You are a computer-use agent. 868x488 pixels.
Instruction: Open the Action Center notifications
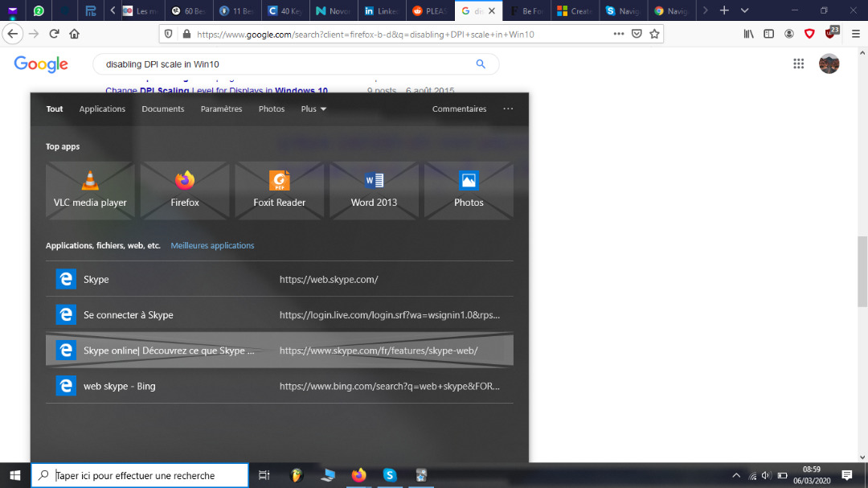pos(847,475)
